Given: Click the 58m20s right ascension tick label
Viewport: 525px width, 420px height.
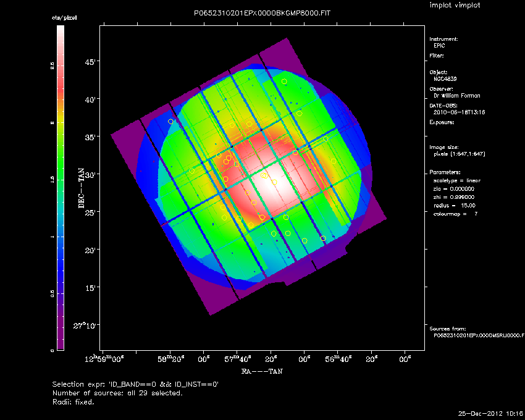Looking at the screenshot, I should click(x=171, y=359).
